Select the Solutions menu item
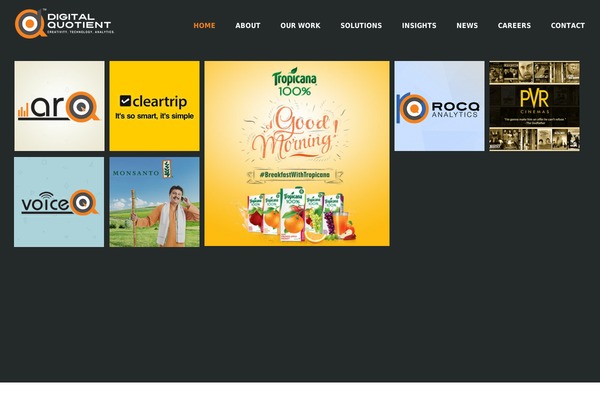The width and height of the screenshot is (600, 400). click(x=361, y=26)
